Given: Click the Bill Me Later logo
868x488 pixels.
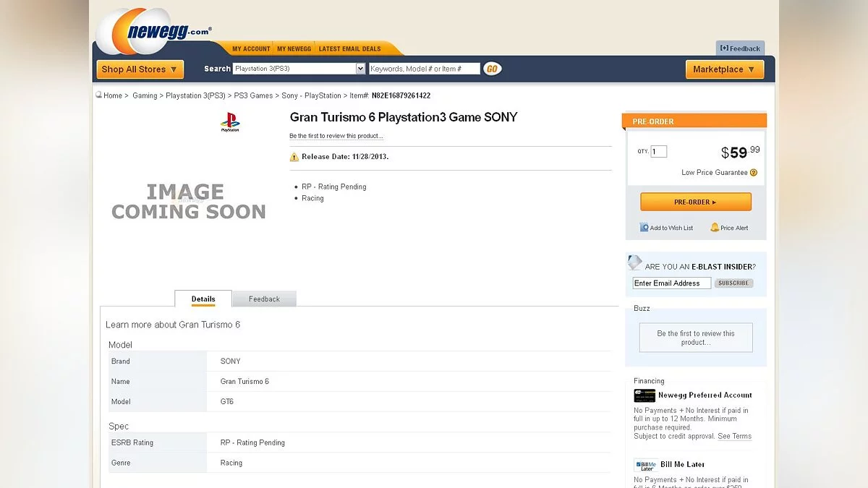Looking at the screenshot, I should [644, 465].
